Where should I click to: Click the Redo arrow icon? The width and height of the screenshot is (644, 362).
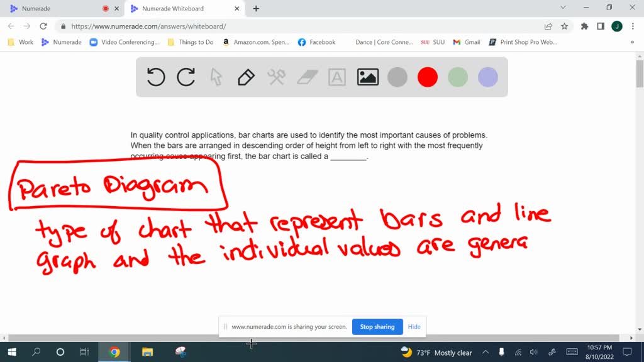(x=186, y=77)
